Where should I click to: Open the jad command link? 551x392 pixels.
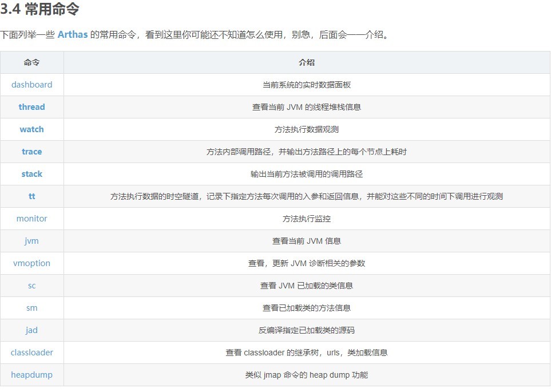pyautogui.click(x=31, y=330)
